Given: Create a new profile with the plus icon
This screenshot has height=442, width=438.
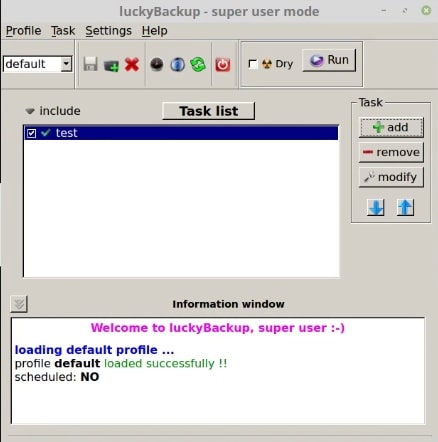Looking at the screenshot, I should tap(111, 65).
